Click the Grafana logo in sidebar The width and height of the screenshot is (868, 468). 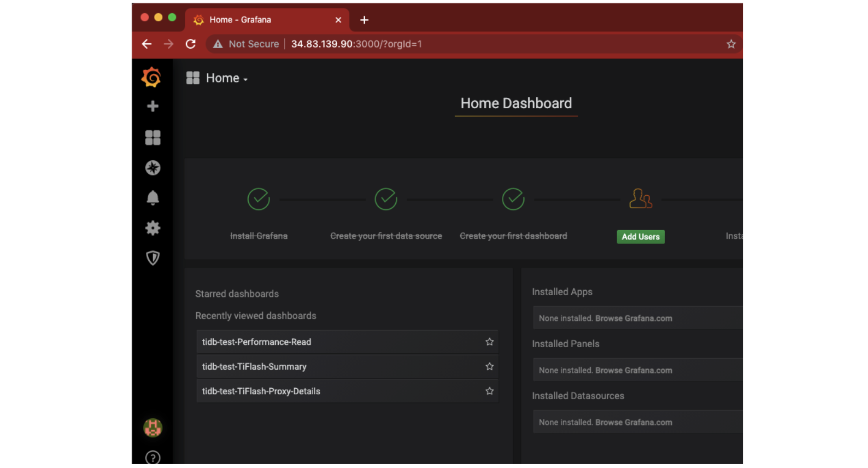click(x=151, y=78)
